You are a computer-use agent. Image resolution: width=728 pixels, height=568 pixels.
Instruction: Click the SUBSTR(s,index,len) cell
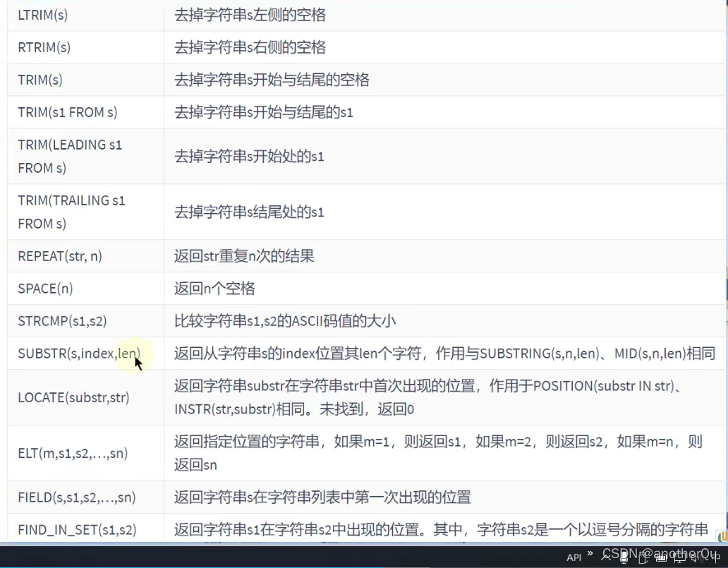tap(86, 354)
